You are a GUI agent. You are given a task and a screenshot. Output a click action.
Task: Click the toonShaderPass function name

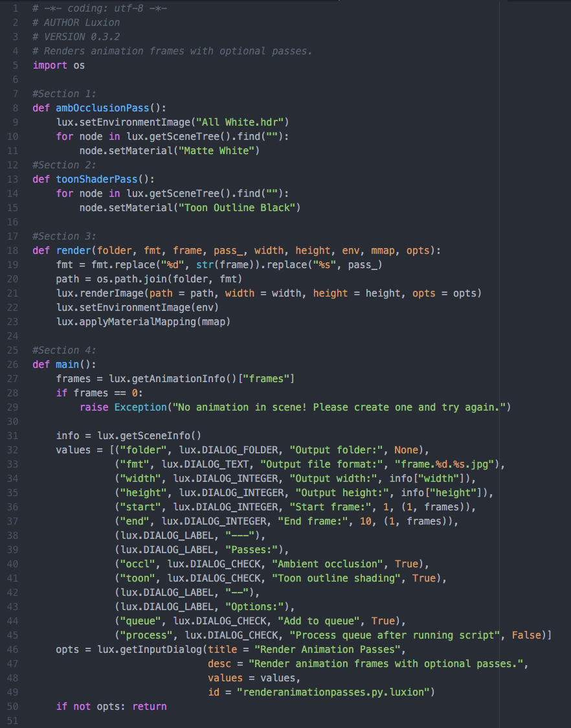(96, 179)
